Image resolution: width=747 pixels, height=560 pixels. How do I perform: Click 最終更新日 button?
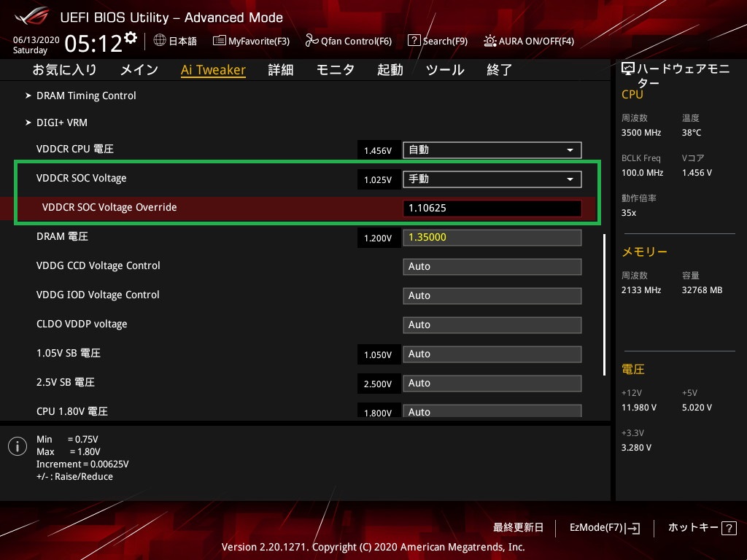tap(519, 528)
